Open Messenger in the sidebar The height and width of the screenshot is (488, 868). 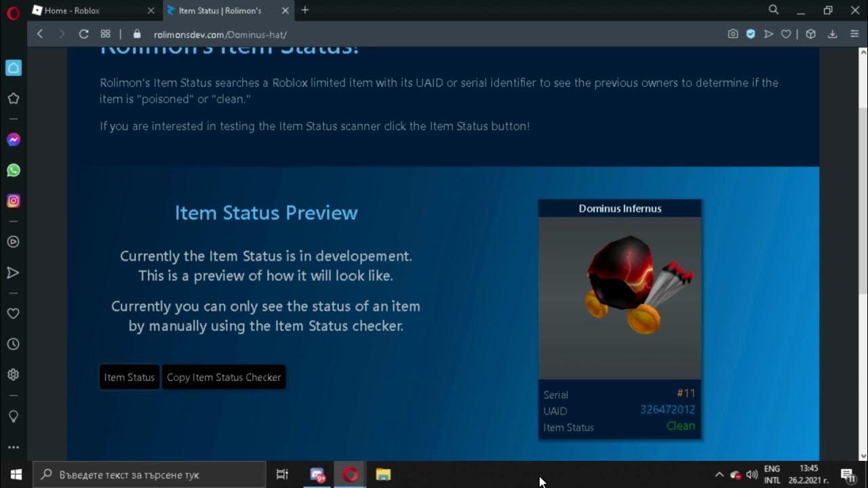13,140
